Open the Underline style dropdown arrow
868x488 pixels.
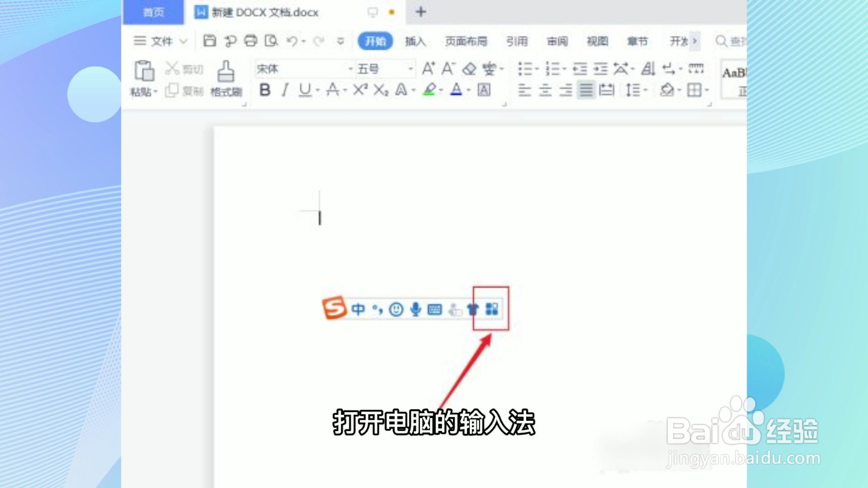(x=317, y=91)
